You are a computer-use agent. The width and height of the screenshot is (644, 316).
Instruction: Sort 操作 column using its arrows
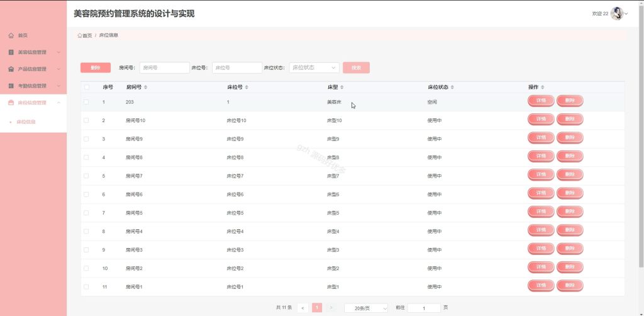coord(543,87)
